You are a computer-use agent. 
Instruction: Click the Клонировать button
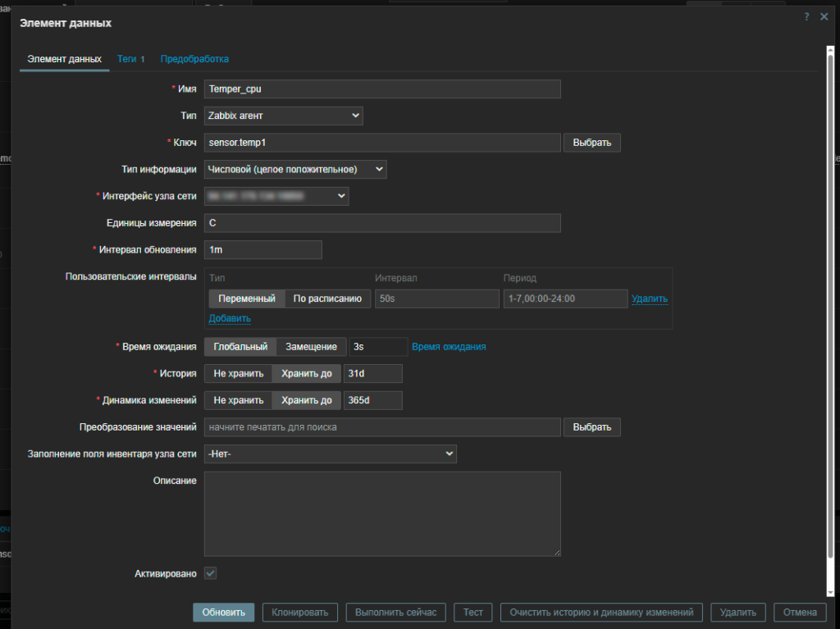pos(299,613)
